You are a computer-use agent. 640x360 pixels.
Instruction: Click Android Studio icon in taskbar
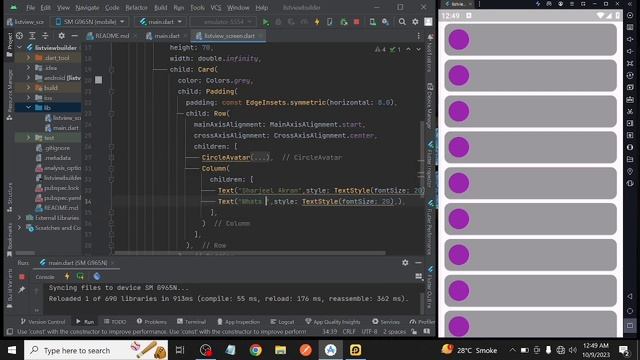(330, 350)
